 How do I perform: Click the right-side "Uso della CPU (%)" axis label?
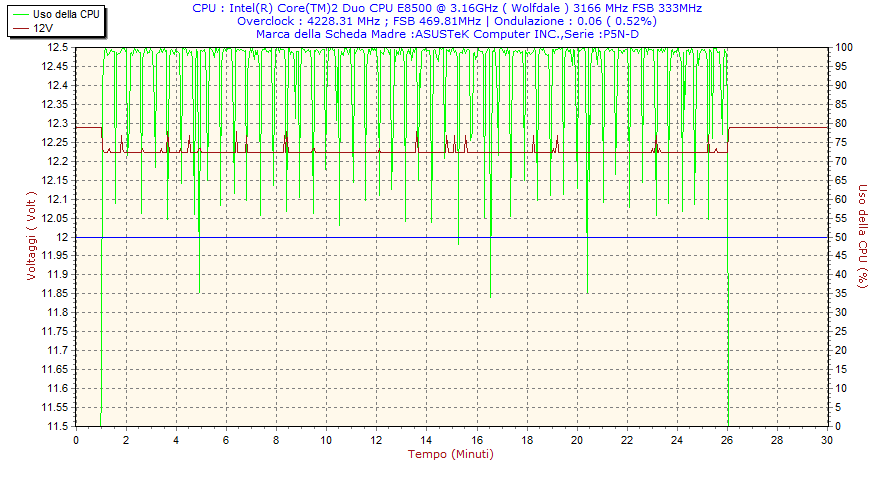(862, 237)
